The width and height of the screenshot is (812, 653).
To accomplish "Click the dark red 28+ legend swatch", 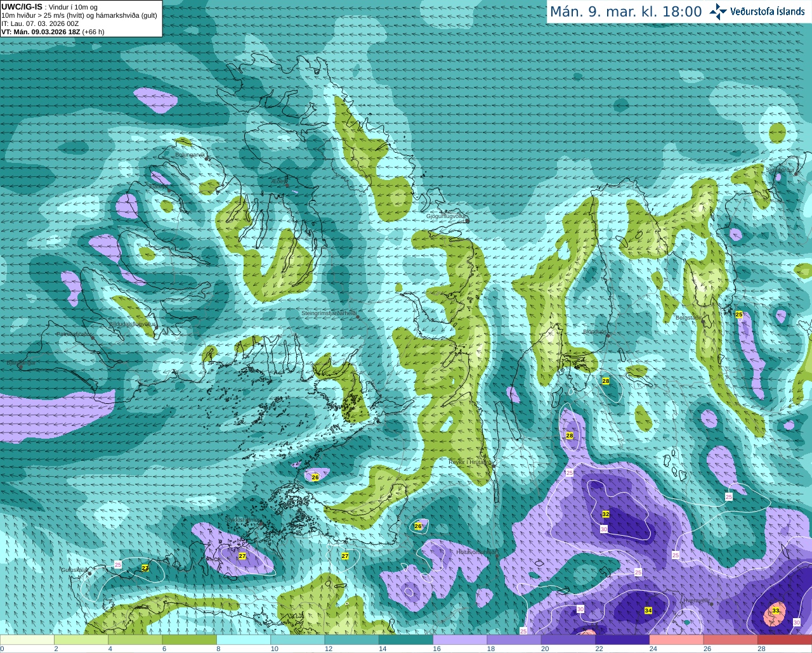I will (785, 640).
